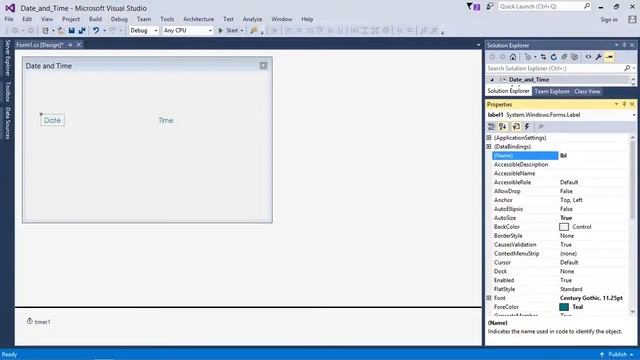640x360 pixels.
Task: Open the Solution Explorer window options arrow
Action: (x=616, y=45)
